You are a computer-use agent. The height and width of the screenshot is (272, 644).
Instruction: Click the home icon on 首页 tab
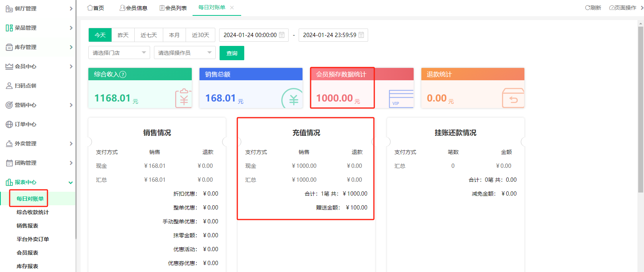[90, 8]
